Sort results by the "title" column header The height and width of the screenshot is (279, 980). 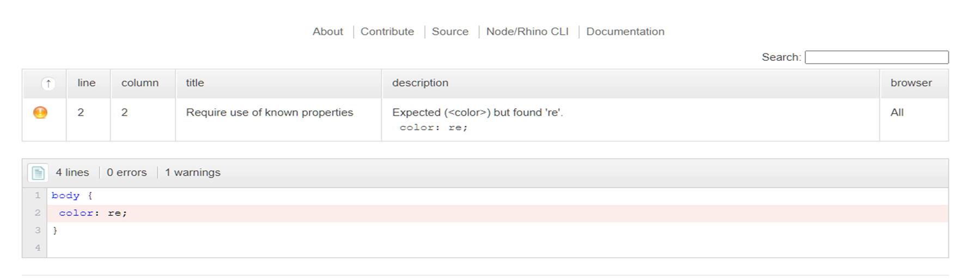195,83
